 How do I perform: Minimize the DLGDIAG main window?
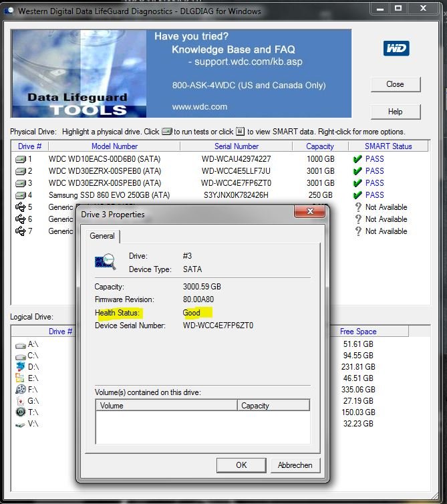tap(380, 9)
